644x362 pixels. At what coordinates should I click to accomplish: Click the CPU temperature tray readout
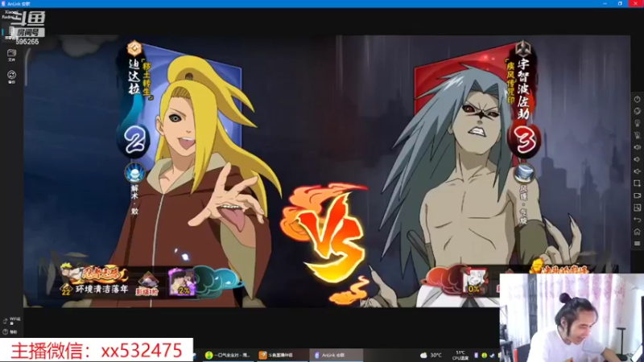[460, 355]
